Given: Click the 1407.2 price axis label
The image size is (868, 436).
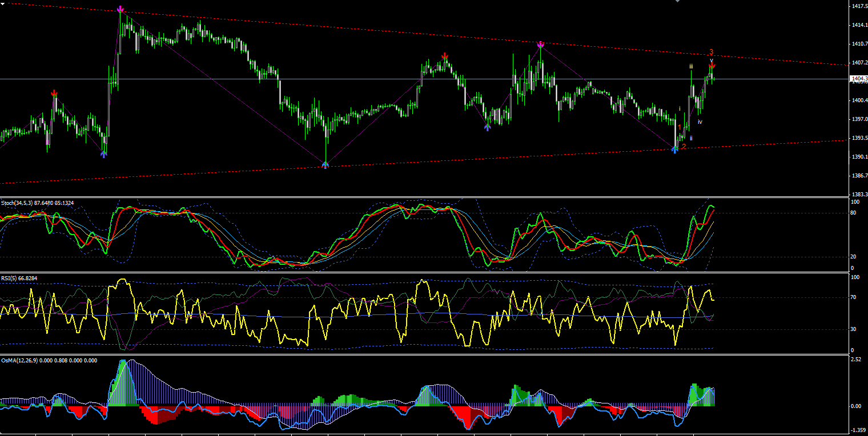Looking at the screenshot, I should point(859,63).
